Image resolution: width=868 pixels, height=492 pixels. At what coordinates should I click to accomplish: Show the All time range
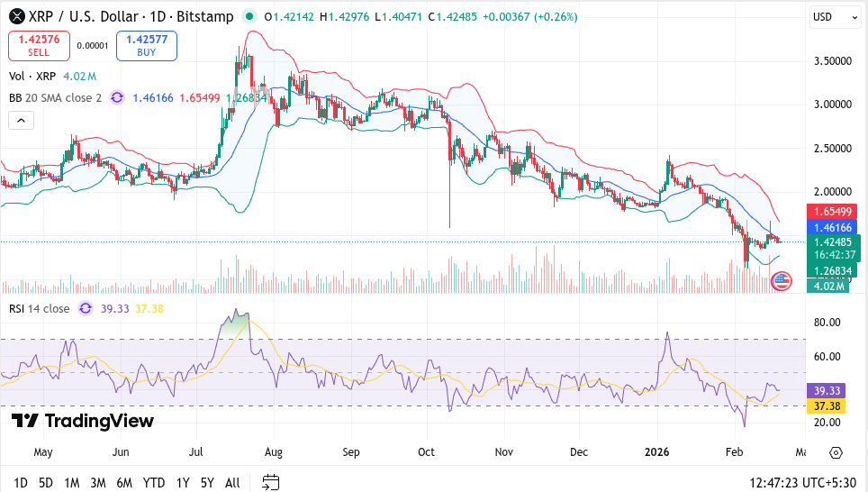[232, 482]
